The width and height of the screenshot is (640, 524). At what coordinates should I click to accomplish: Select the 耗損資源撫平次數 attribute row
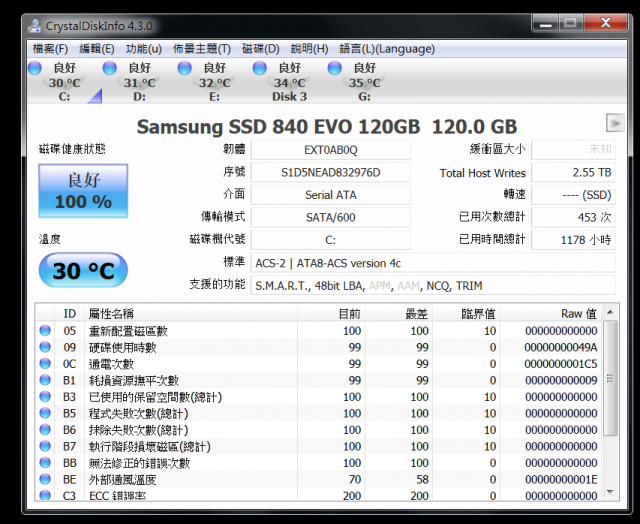pyautogui.click(x=318, y=380)
